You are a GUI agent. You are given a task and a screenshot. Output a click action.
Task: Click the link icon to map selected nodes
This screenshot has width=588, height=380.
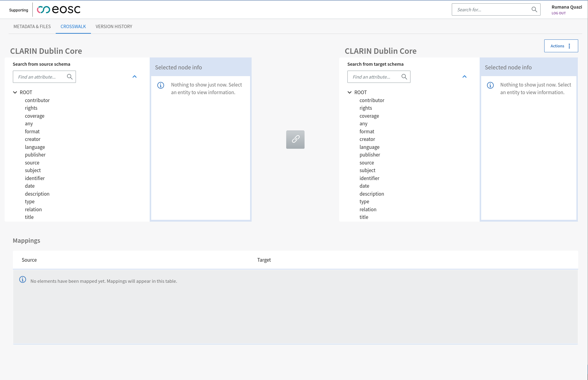pos(295,139)
